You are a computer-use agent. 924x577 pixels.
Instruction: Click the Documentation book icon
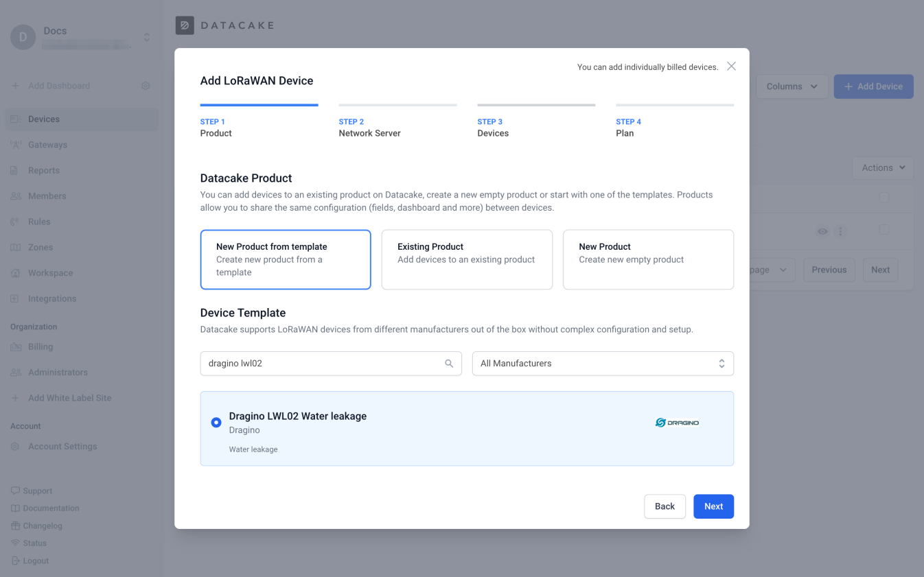click(15, 508)
